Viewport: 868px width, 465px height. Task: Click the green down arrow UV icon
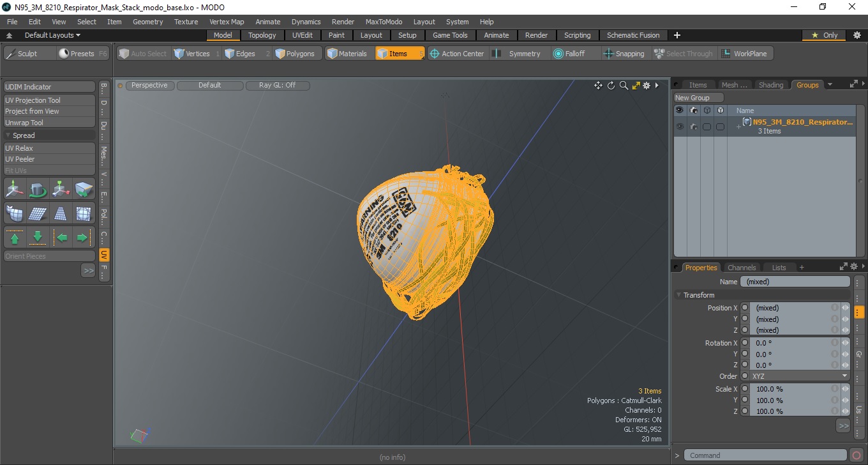coord(38,238)
